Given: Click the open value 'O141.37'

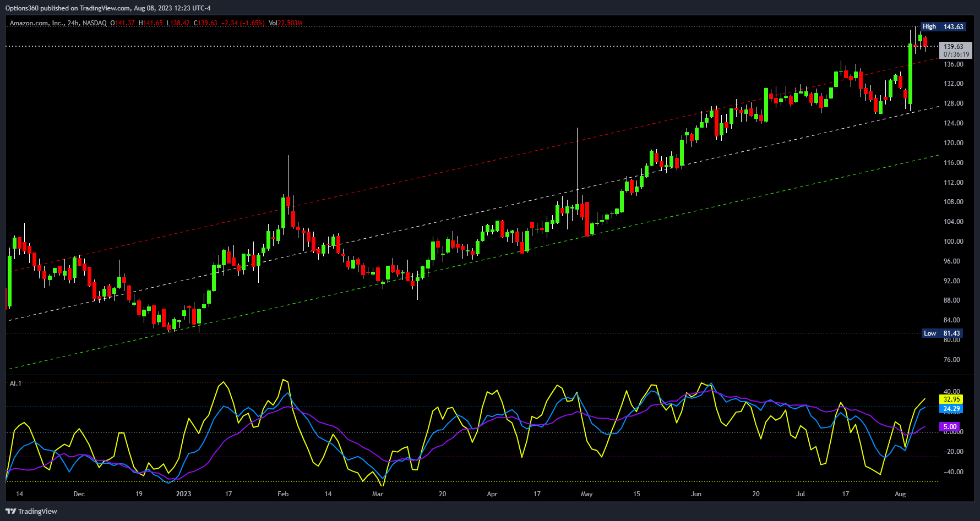Looking at the screenshot, I should (122, 23).
